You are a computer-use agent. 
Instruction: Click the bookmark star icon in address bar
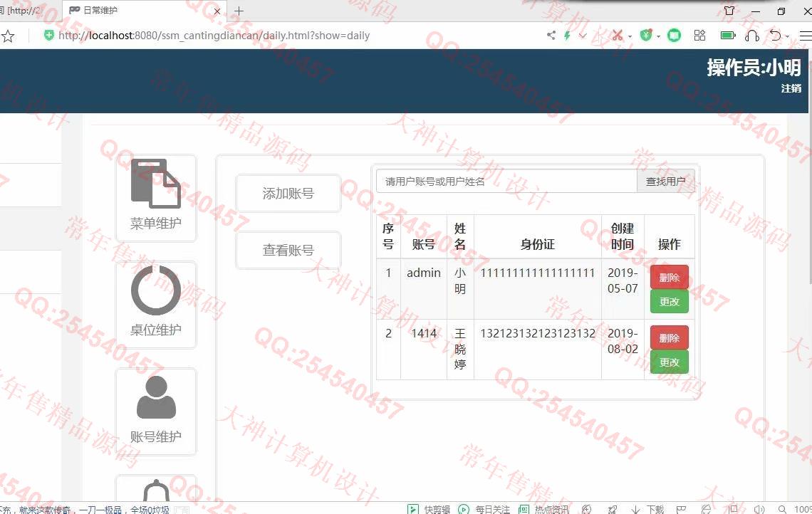8,36
